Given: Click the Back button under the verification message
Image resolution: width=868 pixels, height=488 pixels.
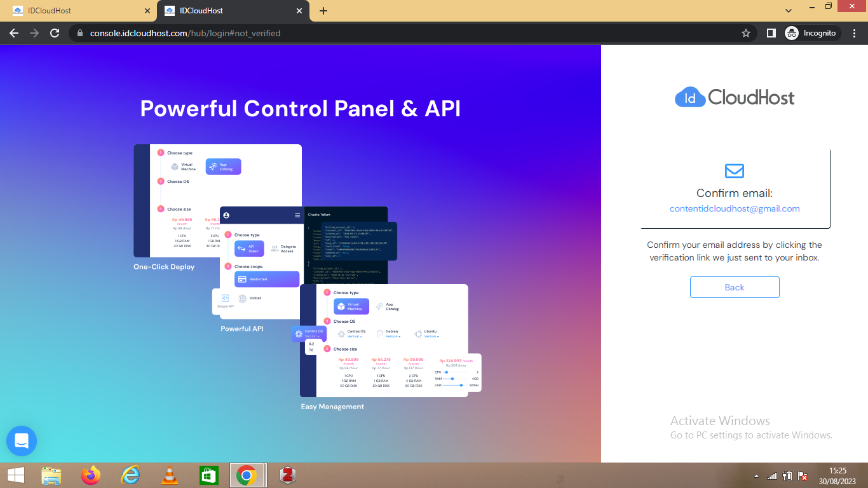Looking at the screenshot, I should [x=734, y=287].
